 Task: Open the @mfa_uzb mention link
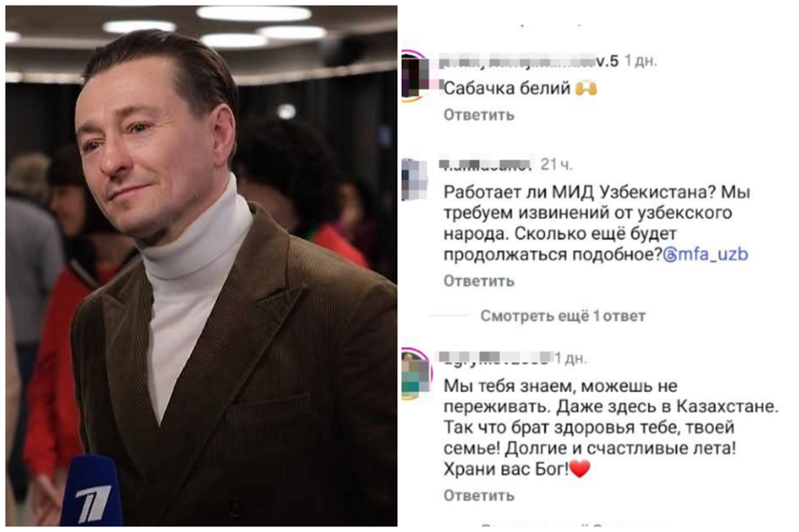tap(706, 254)
